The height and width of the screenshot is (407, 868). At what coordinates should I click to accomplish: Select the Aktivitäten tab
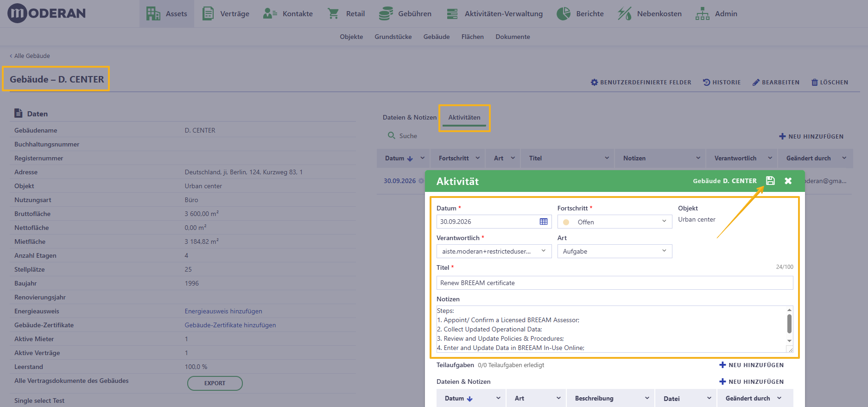[464, 117]
